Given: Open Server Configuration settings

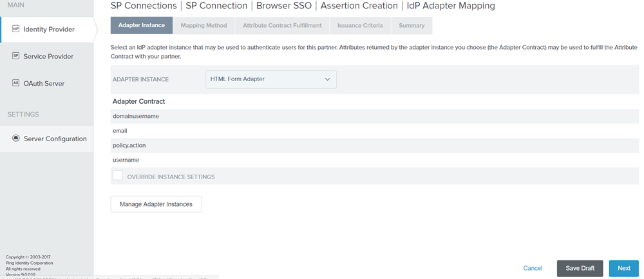Looking at the screenshot, I should click(x=55, y=139).
